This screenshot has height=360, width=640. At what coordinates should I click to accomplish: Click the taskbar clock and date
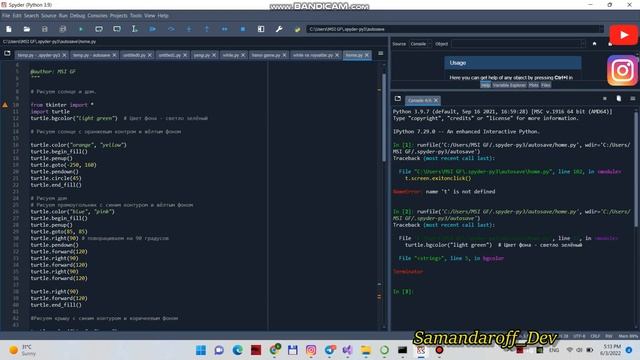(611, 350)
